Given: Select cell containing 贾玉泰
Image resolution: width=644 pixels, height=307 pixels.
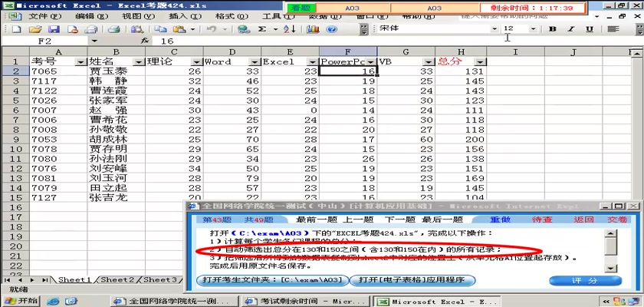Looking at the screenshot, I should click(116, 71).
